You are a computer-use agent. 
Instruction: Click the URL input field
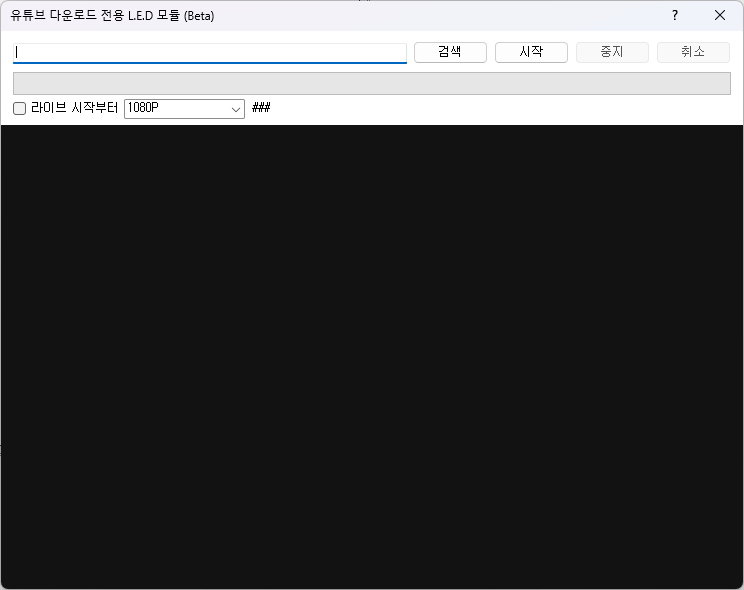pos(210,53)
